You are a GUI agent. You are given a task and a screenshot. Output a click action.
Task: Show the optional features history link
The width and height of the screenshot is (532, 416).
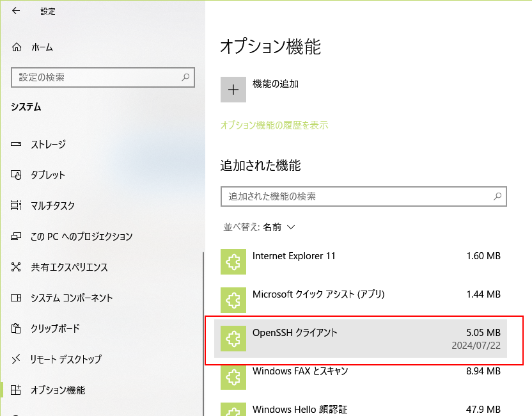coord(275,125)
